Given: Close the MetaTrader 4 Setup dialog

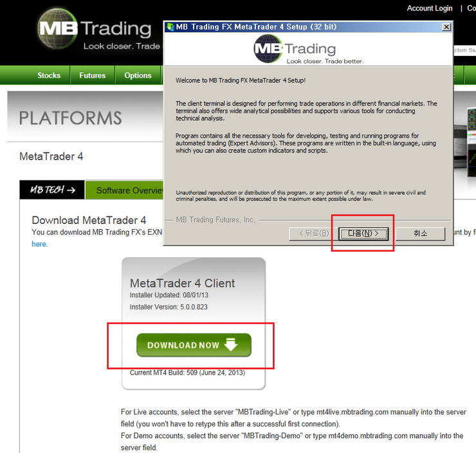Looking at the screenshot, I should click(446, 27).
